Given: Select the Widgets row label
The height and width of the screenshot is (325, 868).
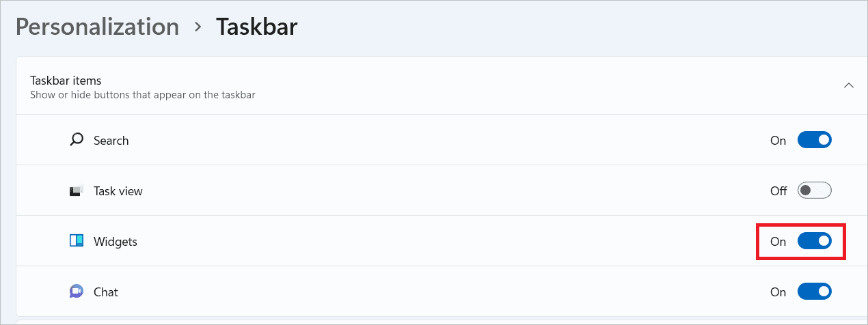Looking at the screenshot, I should tap(116, 242).
